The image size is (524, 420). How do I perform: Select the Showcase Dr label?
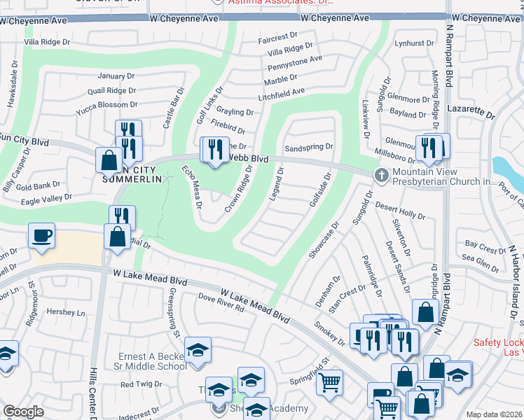tap(324, 239)
